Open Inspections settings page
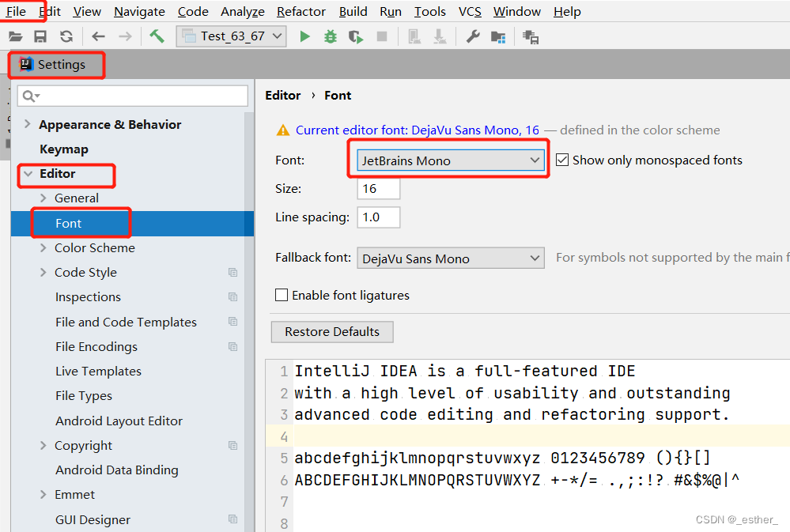This screenshot has width=790, height=532. [88, 296]
